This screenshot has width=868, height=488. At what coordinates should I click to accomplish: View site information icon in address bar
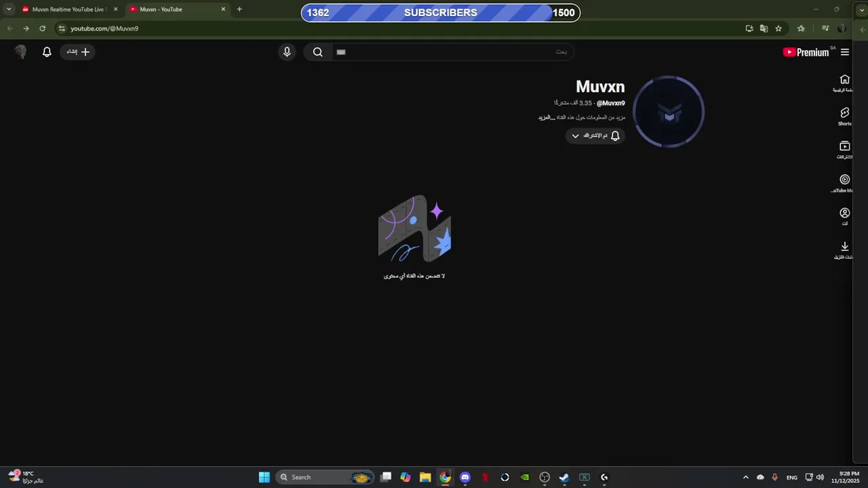pyautogui.click(x=62, y=28)
